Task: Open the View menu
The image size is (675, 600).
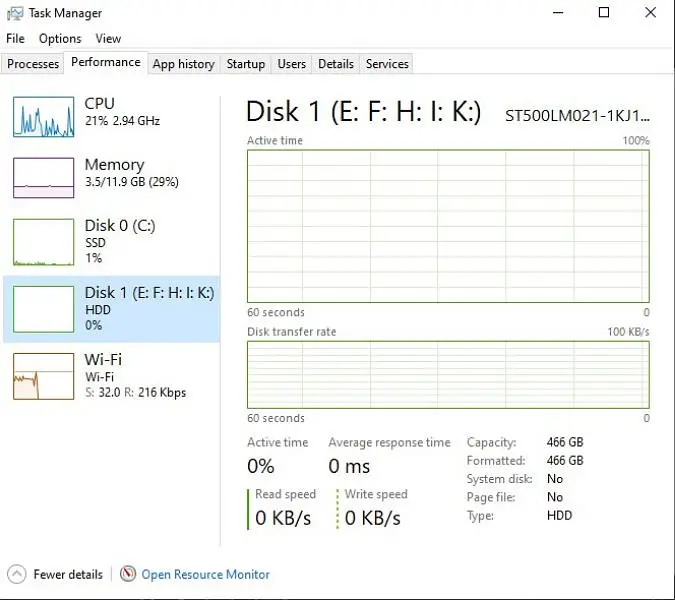Action: coord(108,39)
